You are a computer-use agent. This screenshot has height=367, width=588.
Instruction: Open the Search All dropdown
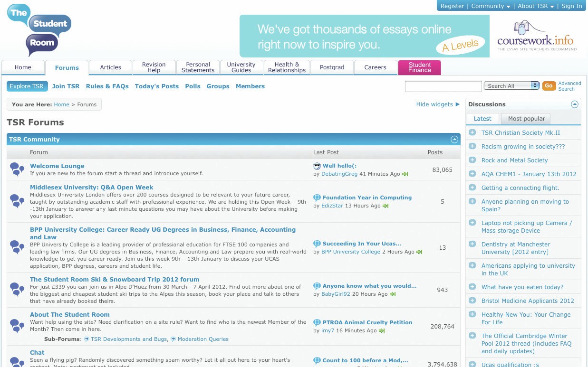[511, 86]
